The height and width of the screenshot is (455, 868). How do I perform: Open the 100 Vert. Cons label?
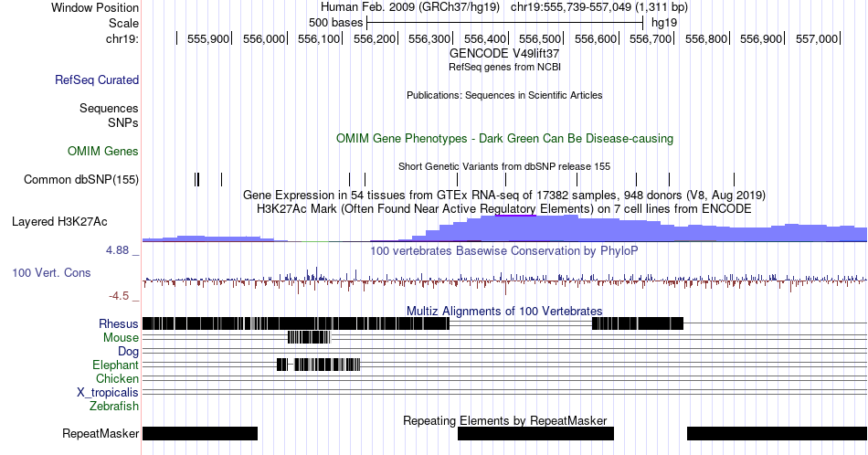point(51,273)
